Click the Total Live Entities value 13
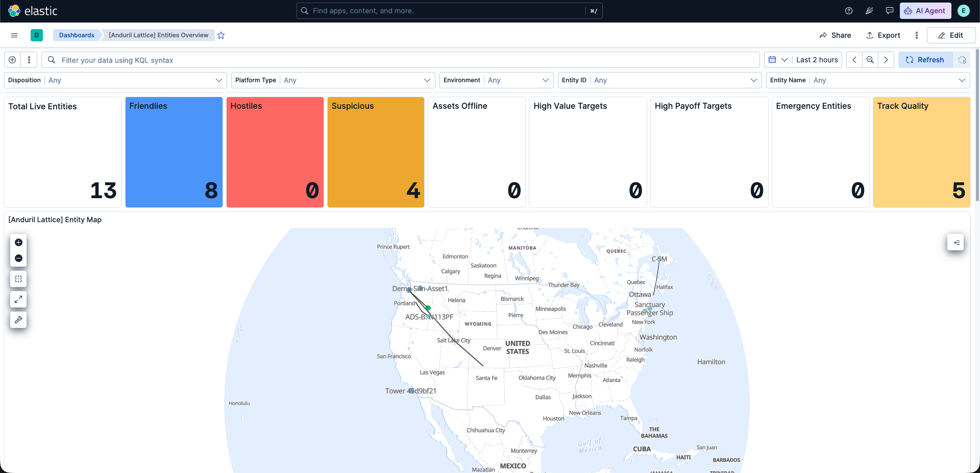Viewport: 980px width, 473px height. 104,191
